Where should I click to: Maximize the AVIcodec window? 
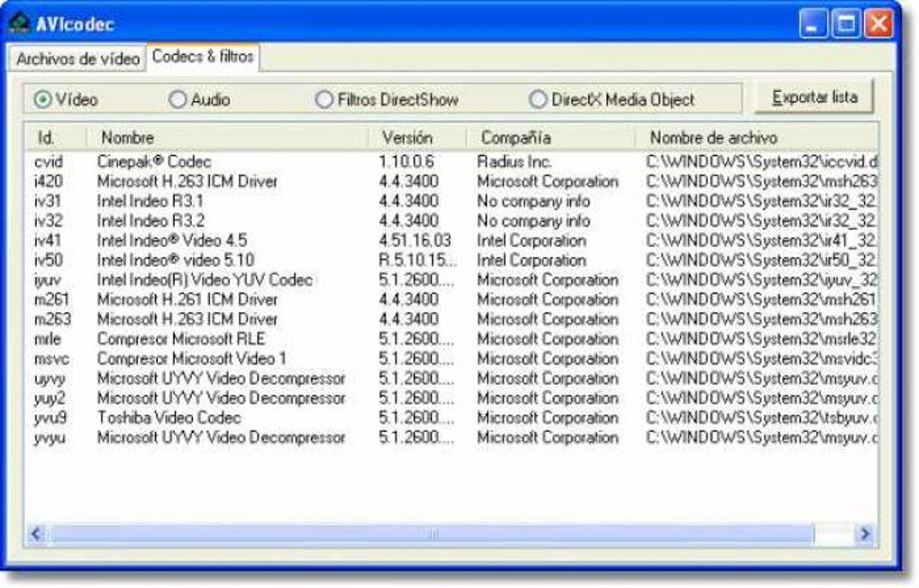coord(846,24)
